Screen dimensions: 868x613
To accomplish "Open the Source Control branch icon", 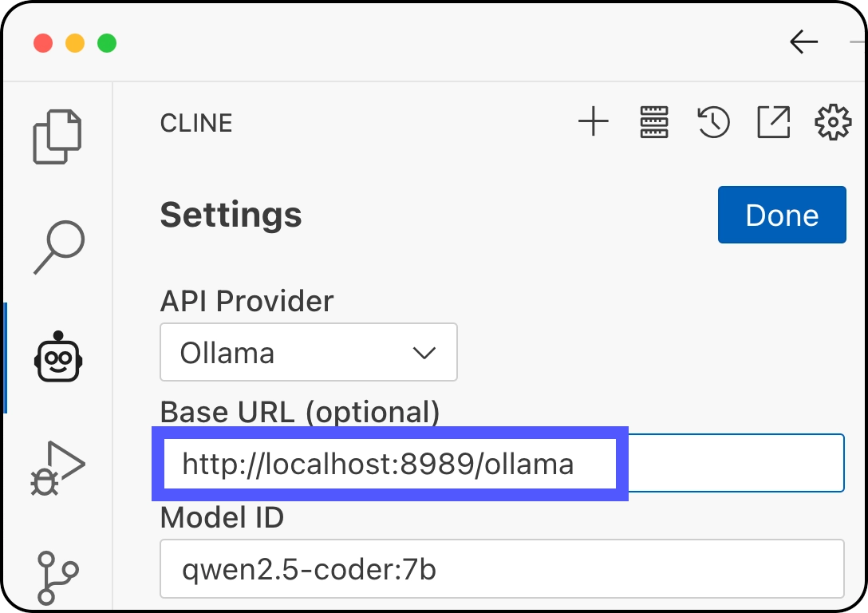I will [57, 578].
